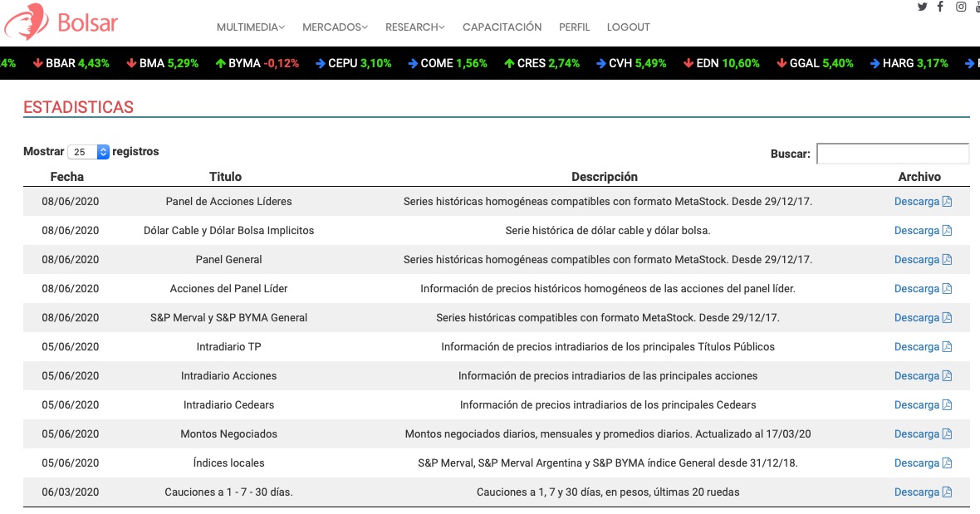Click Descarga for Montos Negociados
The width and height of the screenshot is (980, 514).
click(916, 433)
